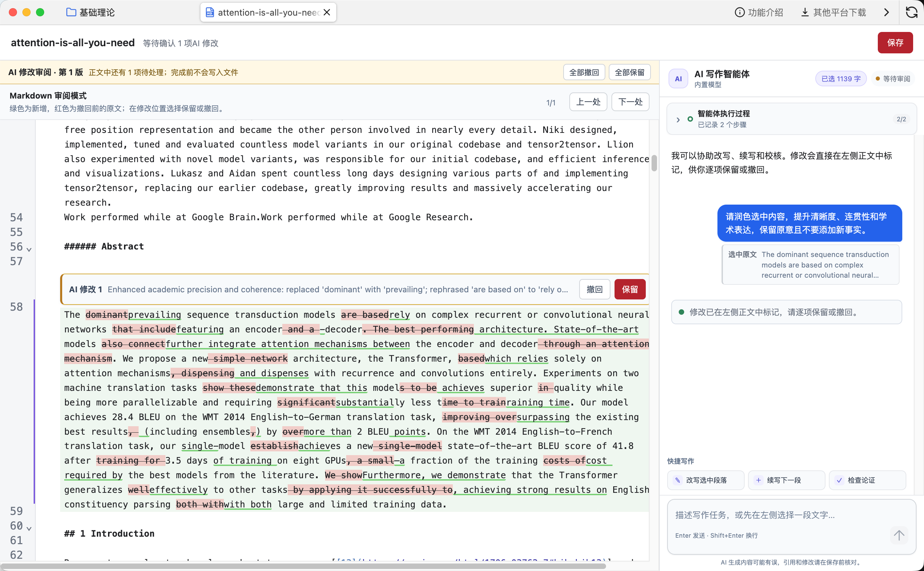Click the right chevron in top bar
This screenshot has width=924, height=571.
coord(887,13)
